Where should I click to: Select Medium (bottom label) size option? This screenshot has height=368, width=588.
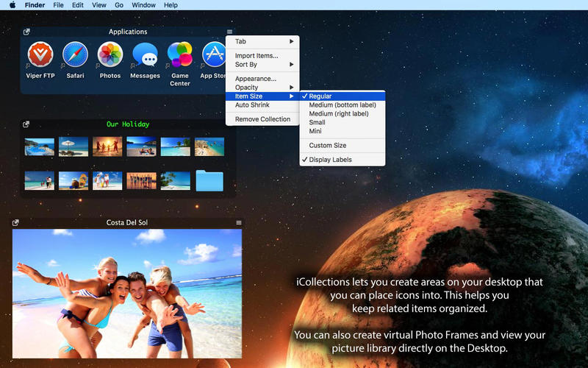[x=343, y=105]
